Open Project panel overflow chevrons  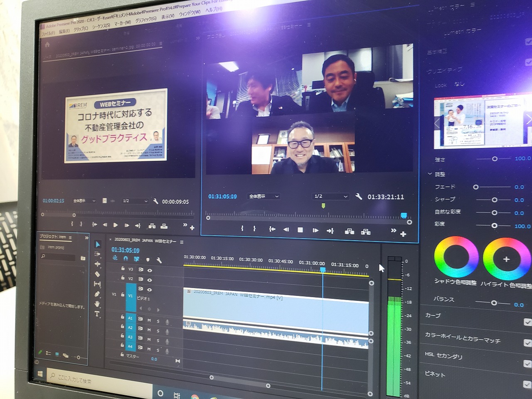86,238
